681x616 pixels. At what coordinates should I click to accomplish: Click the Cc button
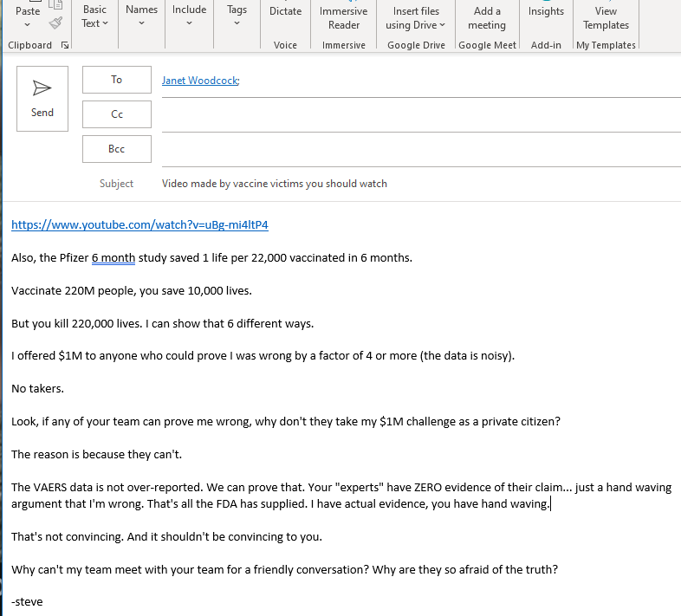(117, 114)
